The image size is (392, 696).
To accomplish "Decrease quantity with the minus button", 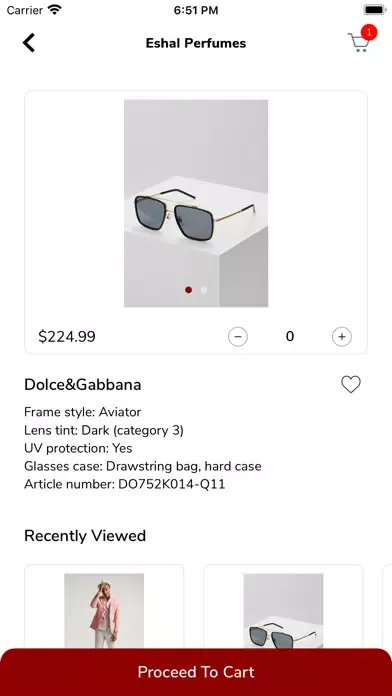I will coord(238,336).
